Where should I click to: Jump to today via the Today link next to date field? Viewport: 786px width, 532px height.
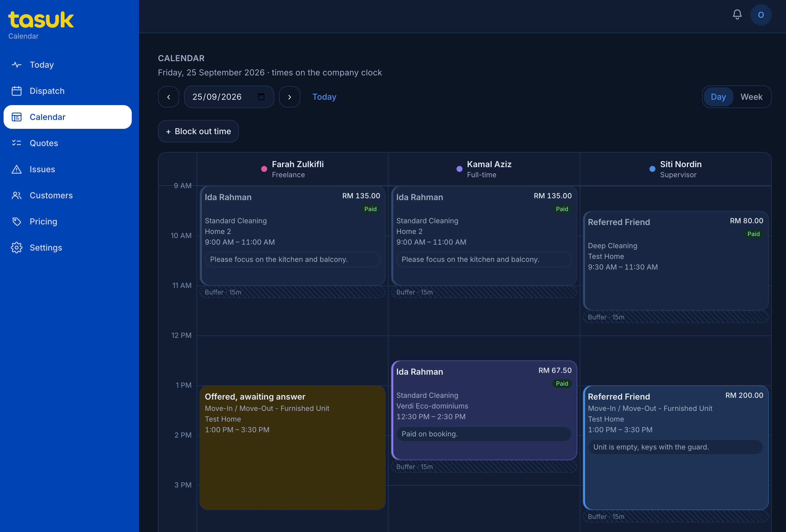(x=324, y=97)
